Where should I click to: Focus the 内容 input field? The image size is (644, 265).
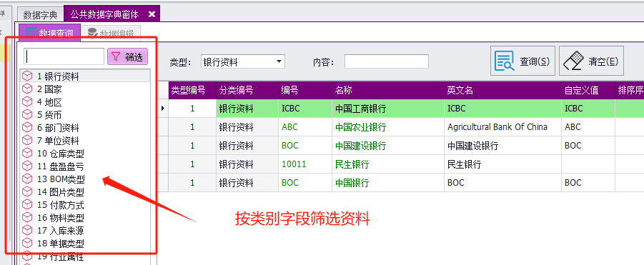[x=387, y=62]
